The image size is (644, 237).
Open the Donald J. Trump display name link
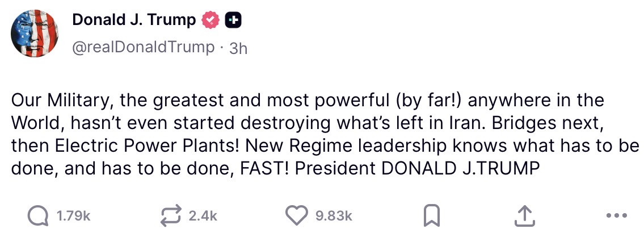(x=134, y=21)
